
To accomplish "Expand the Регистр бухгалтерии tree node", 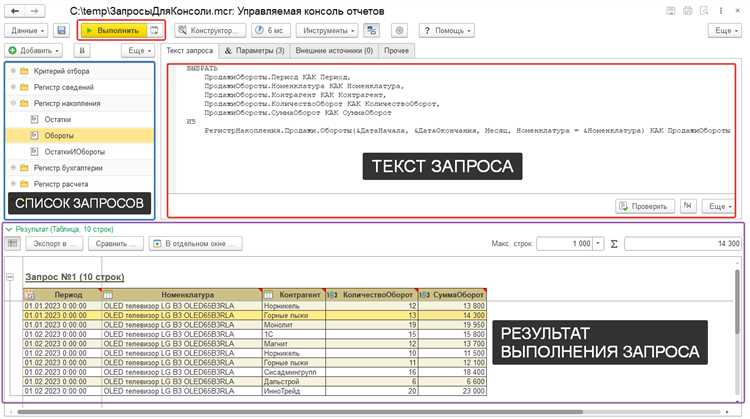I will (x=13, y=168).
